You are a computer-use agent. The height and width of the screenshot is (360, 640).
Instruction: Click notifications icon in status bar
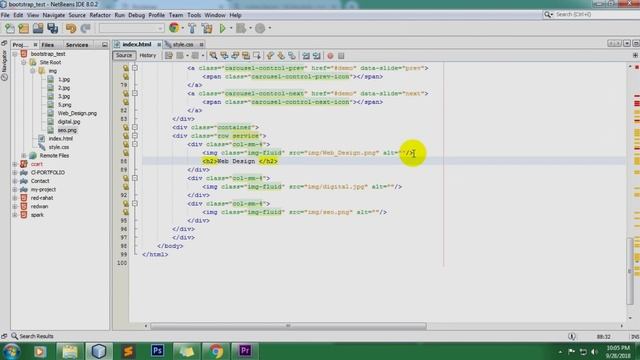(x=572, y=336)
